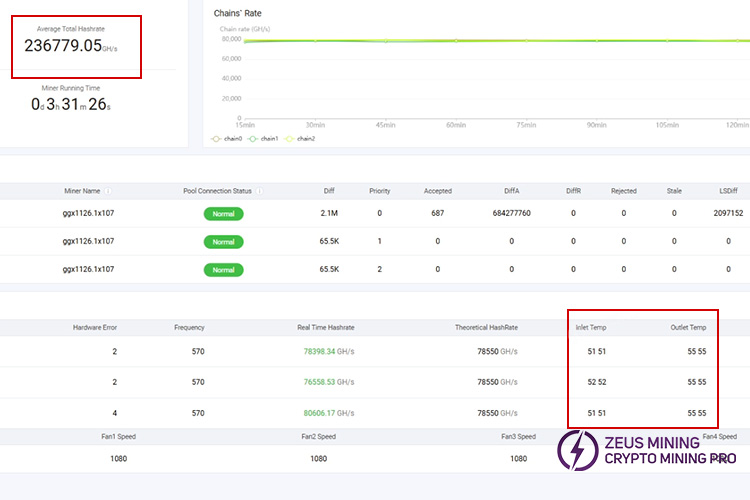Click the Normal status badge in second pool row
The height and width of the screenshot is (500, 750).
point(223,241)
